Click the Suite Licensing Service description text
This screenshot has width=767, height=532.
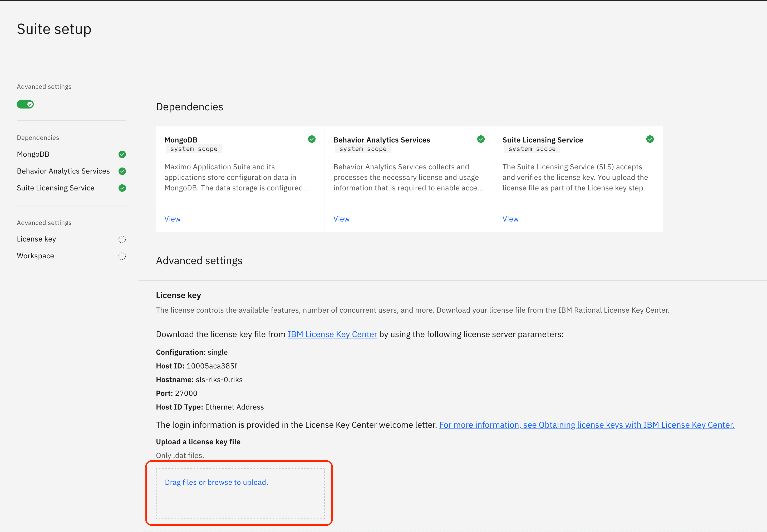(575, 177)
